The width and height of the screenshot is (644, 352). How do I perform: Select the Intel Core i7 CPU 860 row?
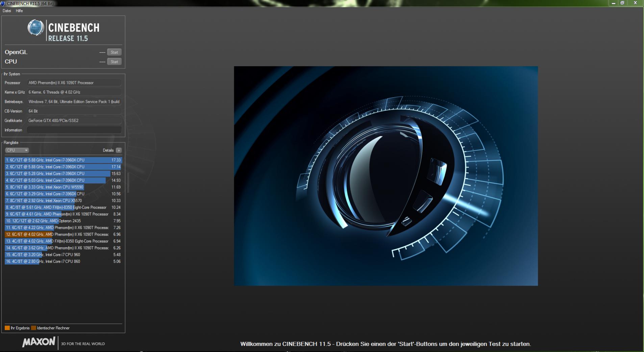[x=63, y=261]
